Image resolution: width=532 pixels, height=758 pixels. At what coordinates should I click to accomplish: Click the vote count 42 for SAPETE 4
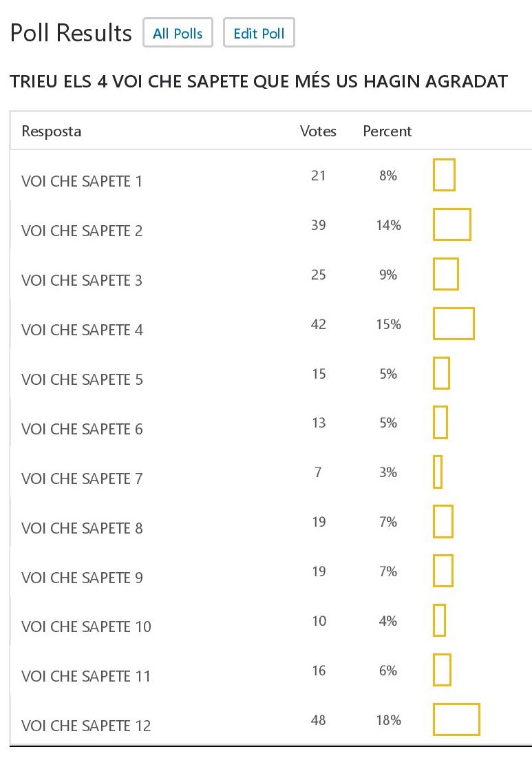tap(318, 324)
